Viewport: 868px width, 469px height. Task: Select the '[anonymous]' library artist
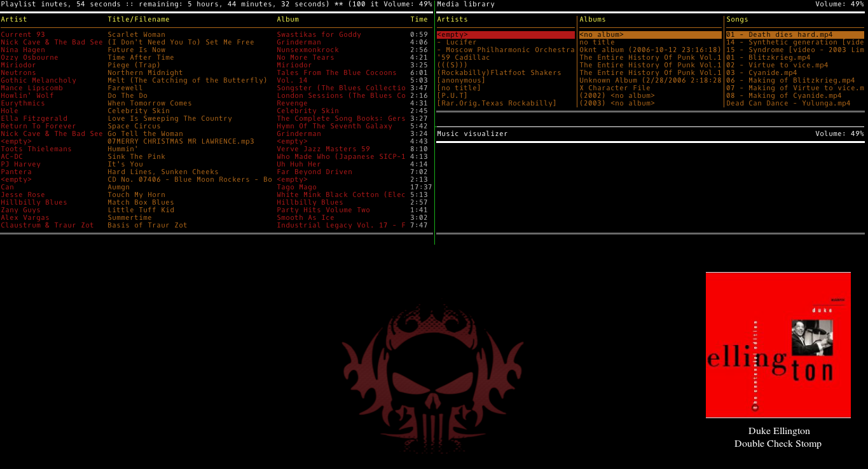click(461, 81)
